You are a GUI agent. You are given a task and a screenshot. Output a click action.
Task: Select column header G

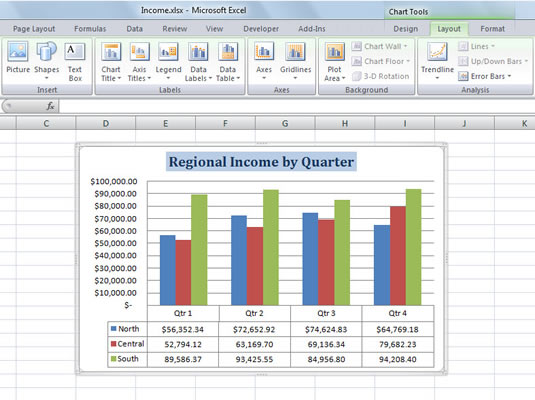285,123
